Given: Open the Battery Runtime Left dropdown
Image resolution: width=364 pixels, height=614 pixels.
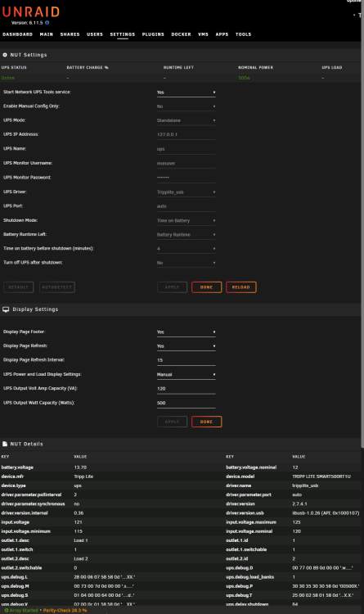Looking at the screenshot, I should pyautogui.click(x=186, y=235).
